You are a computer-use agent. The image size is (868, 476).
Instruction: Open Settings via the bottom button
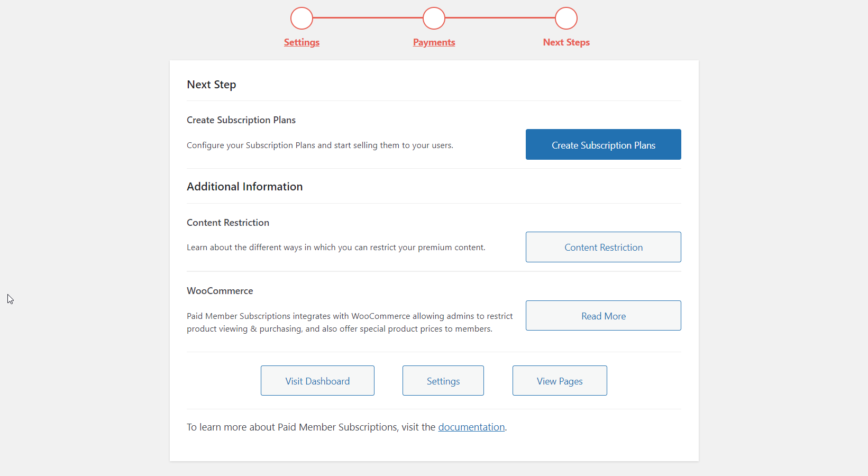pos(443,380)
